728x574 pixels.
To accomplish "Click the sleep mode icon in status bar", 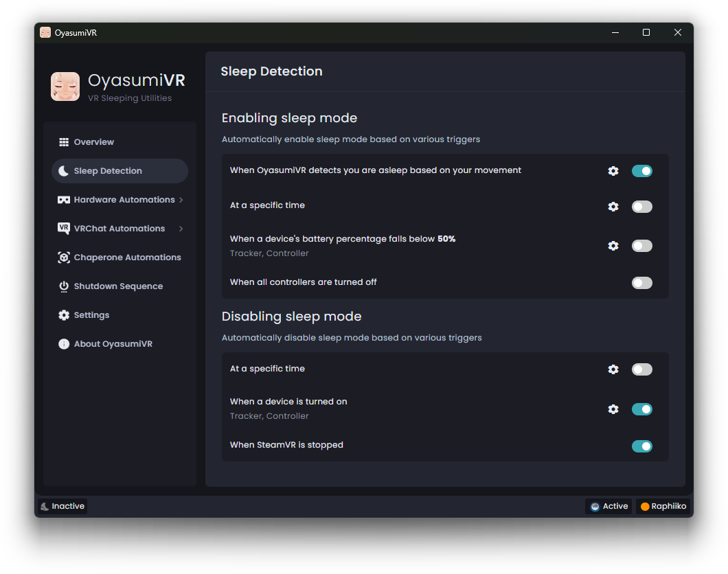I will pos(45,506).
